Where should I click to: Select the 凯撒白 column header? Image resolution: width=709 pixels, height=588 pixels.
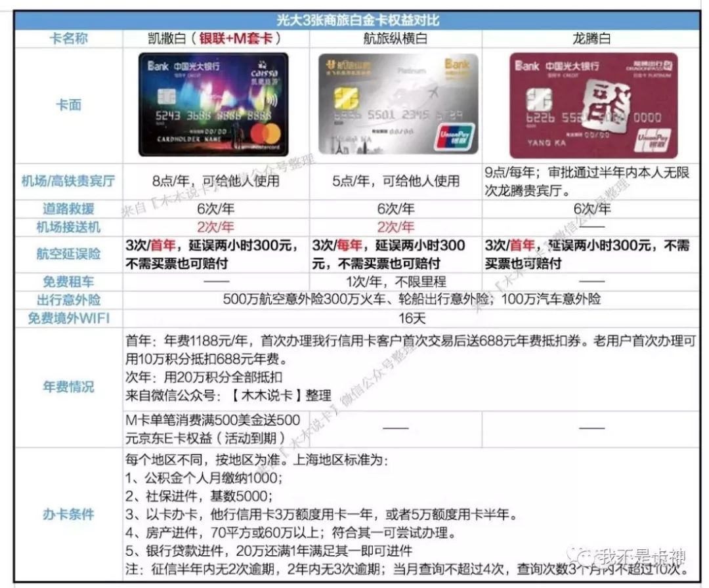216,39
